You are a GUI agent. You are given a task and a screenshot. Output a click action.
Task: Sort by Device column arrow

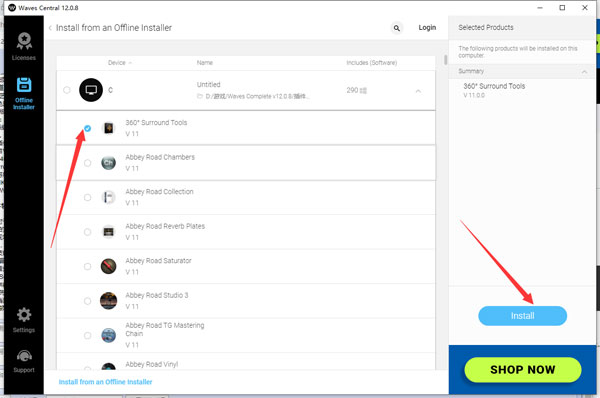coord(130,63)
